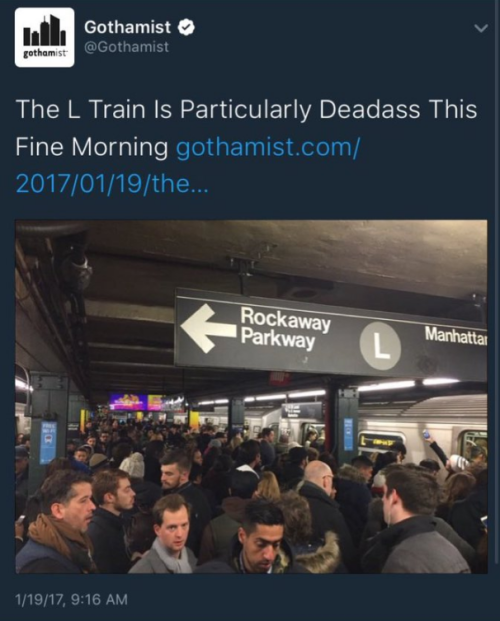Screen dimensions: 500x621
Task: Select the tweet headline about the L Train
Action: tap(246, 128)
